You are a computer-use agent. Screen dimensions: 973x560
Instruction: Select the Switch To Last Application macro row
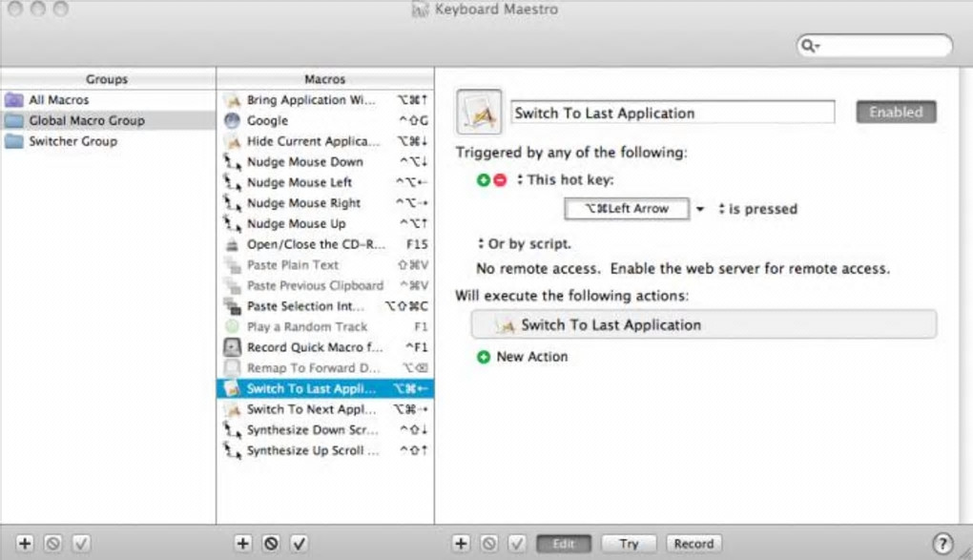pyautogui.click(x=325, y=388)
